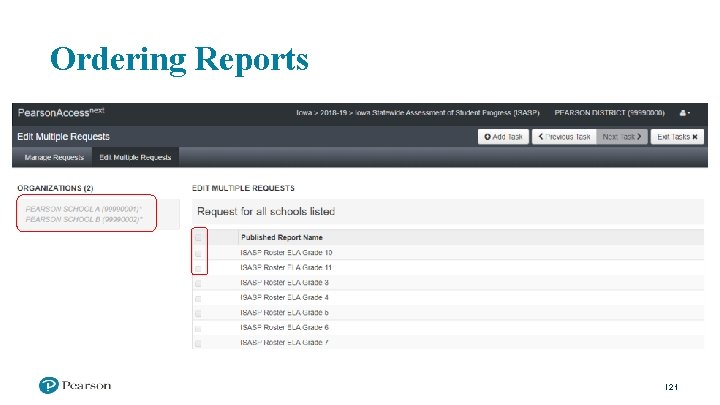Switch to Manage Requests tab

pyautogui.click(x=54, y=158)
